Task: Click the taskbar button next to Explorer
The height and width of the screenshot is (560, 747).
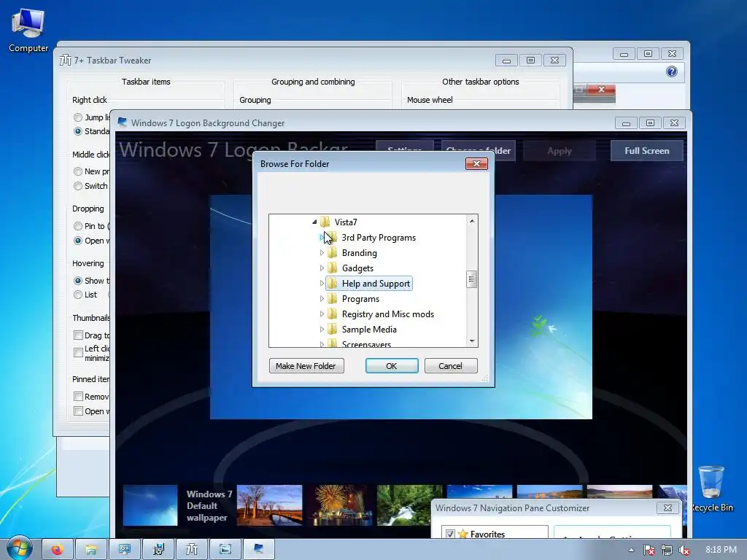Action: coord(124,550)
